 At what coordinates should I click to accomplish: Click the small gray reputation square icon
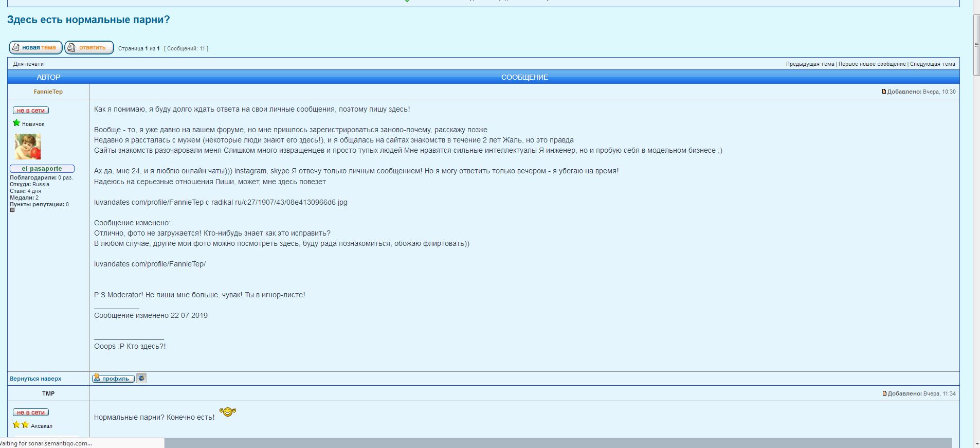click(x=12, y=210)
